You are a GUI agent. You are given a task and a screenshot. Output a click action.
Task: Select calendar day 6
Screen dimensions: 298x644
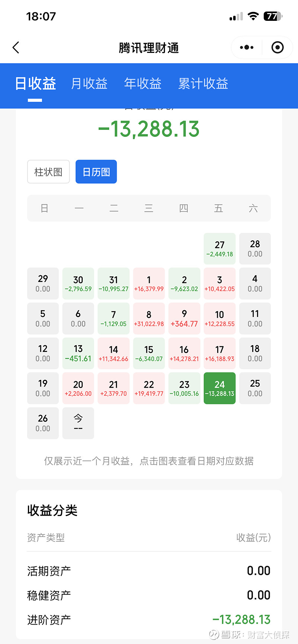click(78, 318)
